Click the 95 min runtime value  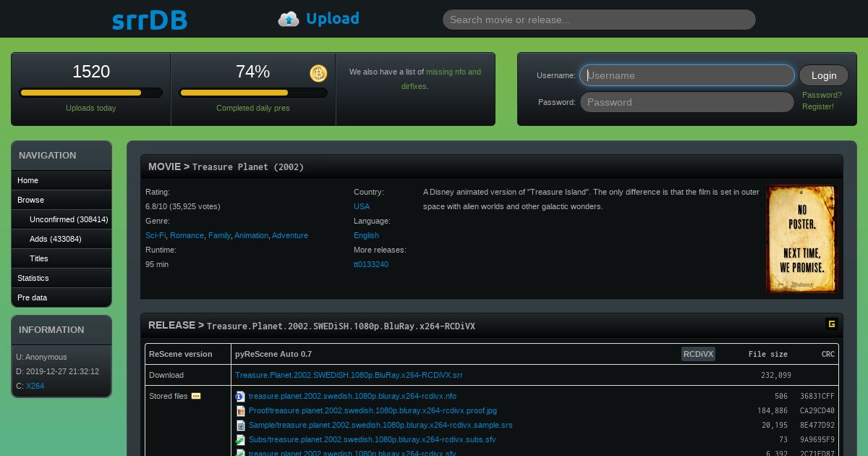[x=157, y=264]
